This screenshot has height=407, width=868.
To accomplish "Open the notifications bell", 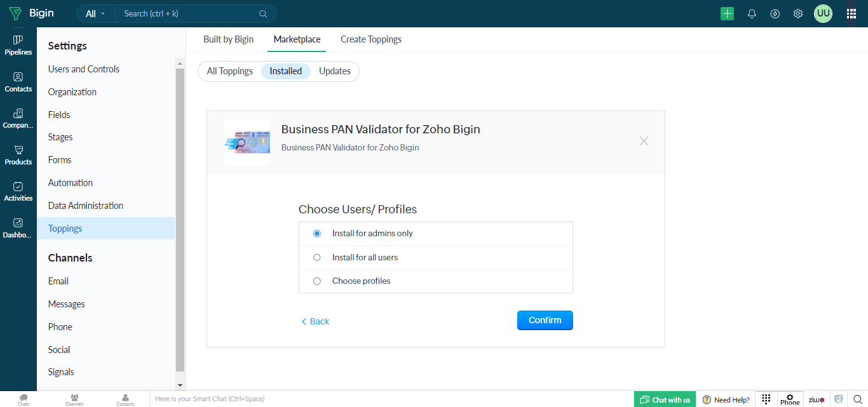I will click(x=752, y=13).
